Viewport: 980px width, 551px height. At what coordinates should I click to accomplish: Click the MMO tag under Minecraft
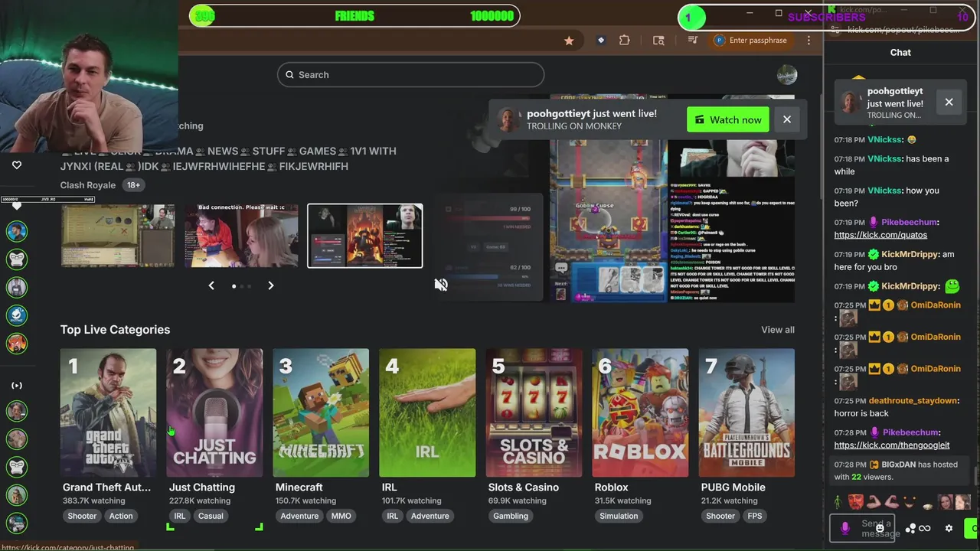coord(341,516)
